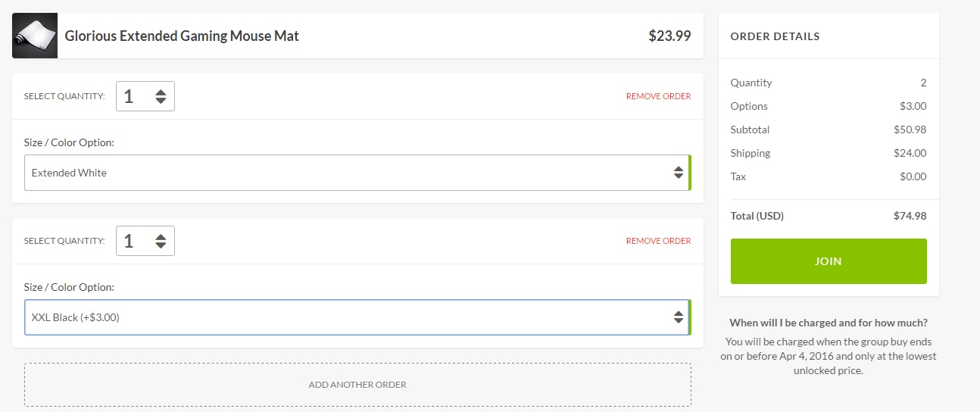980x412 pixels.
Task: Add another order to the group buy
Action: point(357,385)
